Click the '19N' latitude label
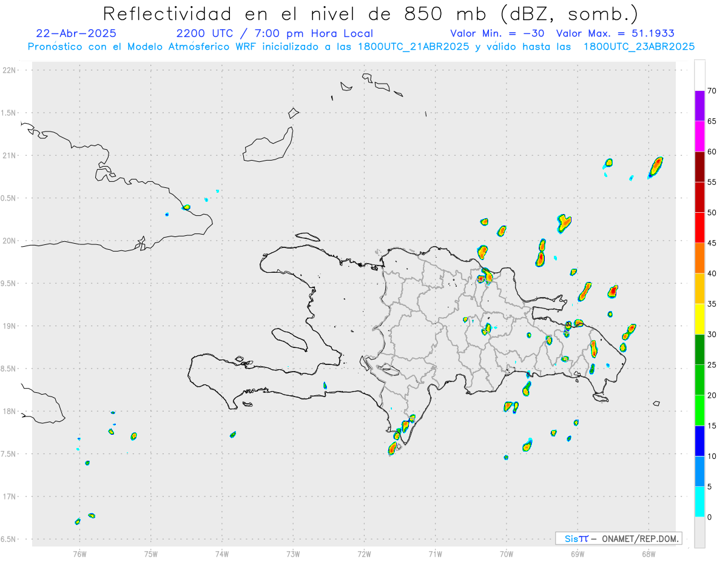 (x=10, y=326)
